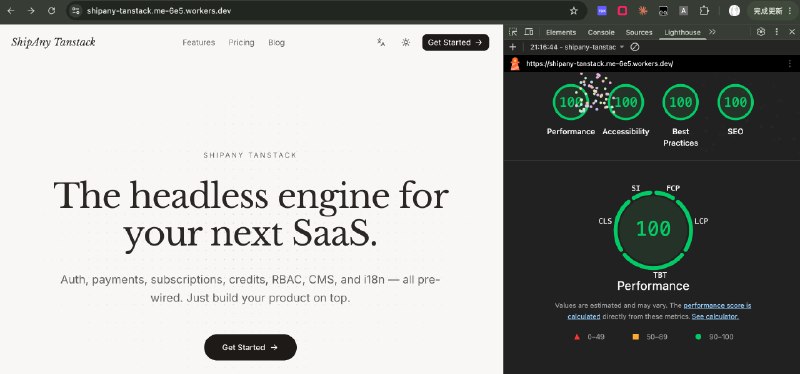Switch to the Console tab
The height and width of the screenshot is (374, 800).
[601, 32]
